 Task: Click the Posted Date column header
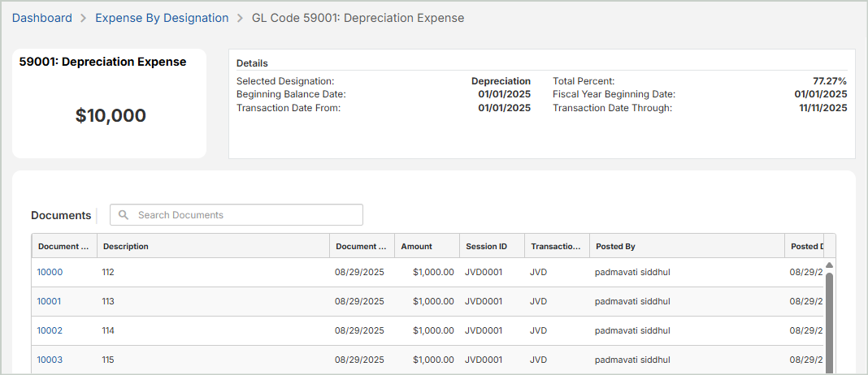[806, 246]
